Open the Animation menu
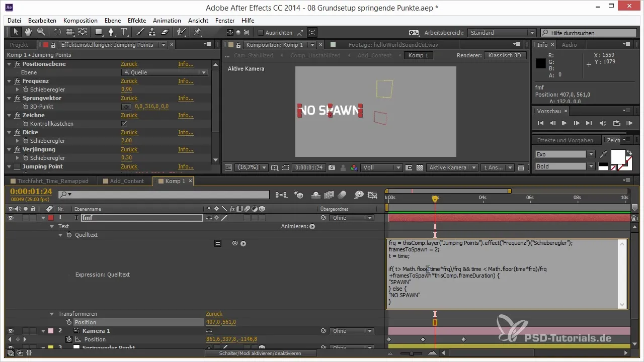This screenshot has height=362, width=644. tap(167, 21)
